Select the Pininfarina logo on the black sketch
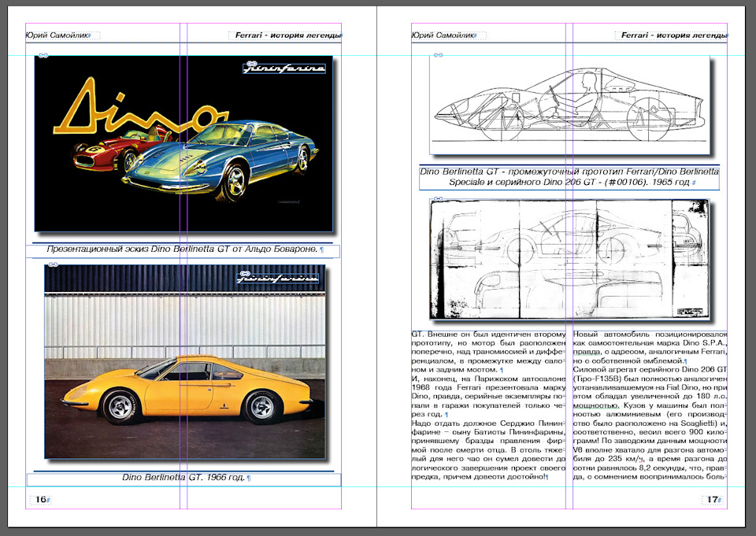The height and width of the screenshot is (536, 756). click(284, 69)
